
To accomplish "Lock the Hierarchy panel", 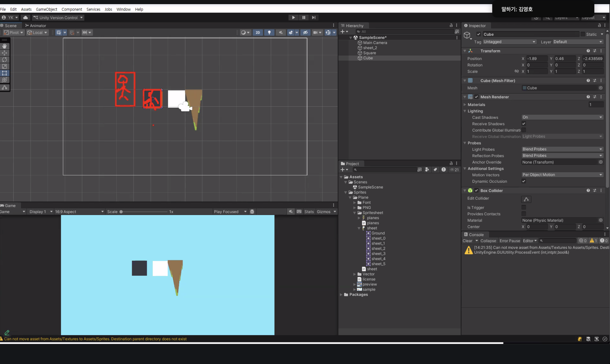I will point(451,25).
